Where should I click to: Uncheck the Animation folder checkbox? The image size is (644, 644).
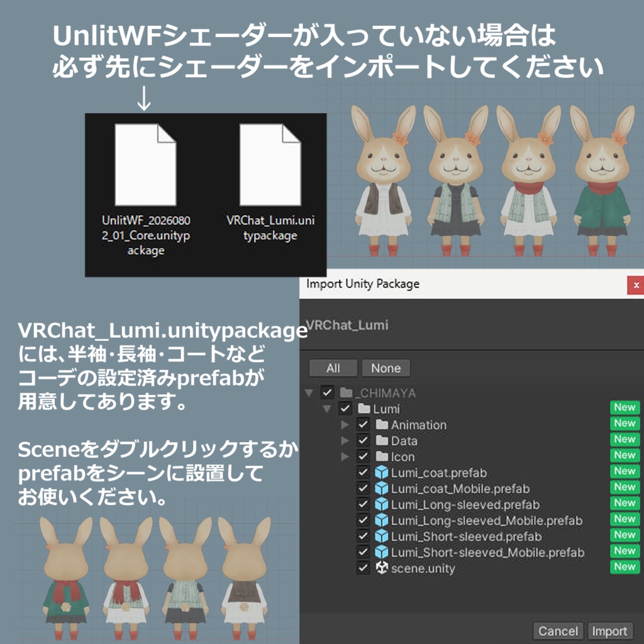click(x=363, y=425)
